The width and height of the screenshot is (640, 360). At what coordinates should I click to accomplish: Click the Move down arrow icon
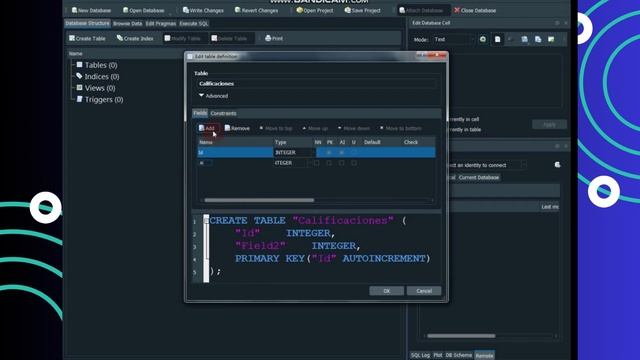coord(339,128)
